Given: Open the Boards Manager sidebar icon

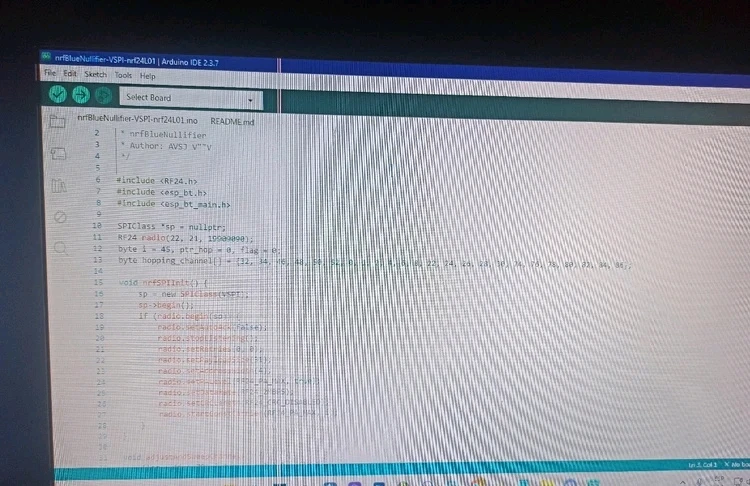Looking at the screenshot, I should pyautogui.click(x=58, y=154).
